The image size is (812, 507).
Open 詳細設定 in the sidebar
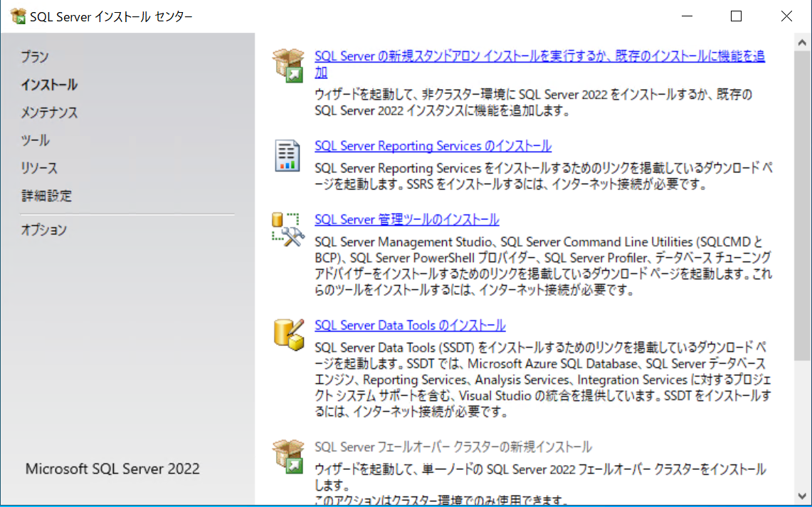pyautogui.click(x=46, y=196)
